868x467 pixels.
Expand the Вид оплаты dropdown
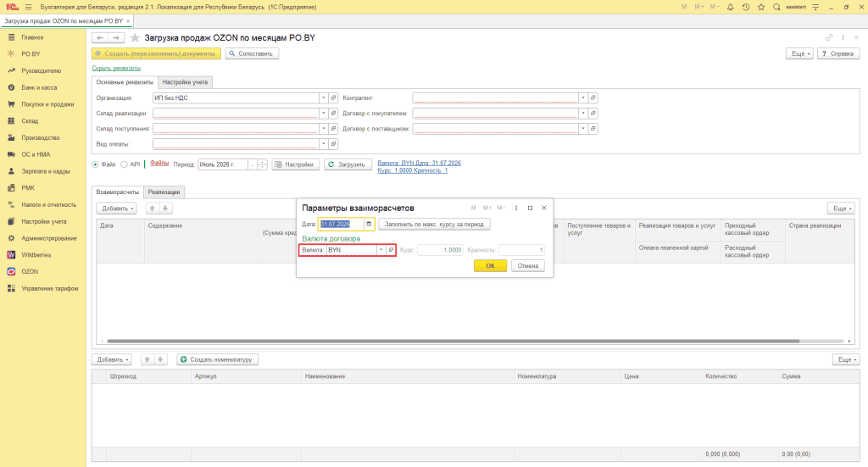323,144
